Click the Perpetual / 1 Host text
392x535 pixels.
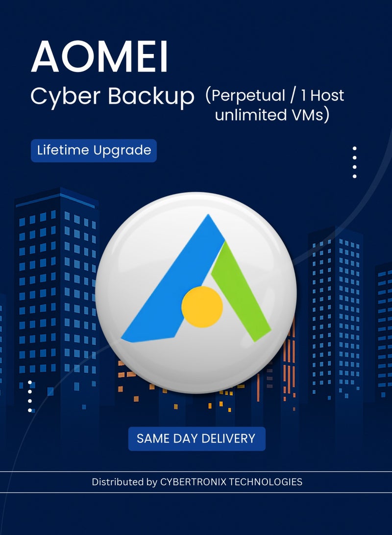click(275, 96)
